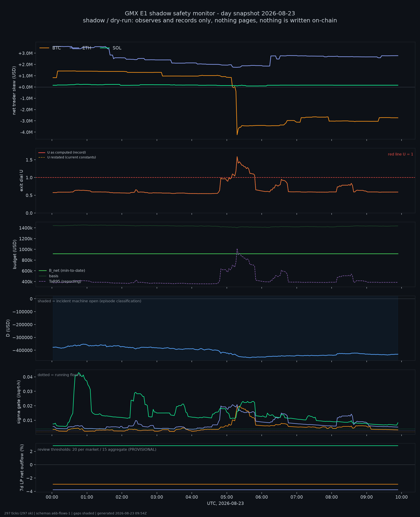The width and height of the screenshot is (420, 517).
Task: Click the 'dotted = running floors' note
Action: click(59, 375)
